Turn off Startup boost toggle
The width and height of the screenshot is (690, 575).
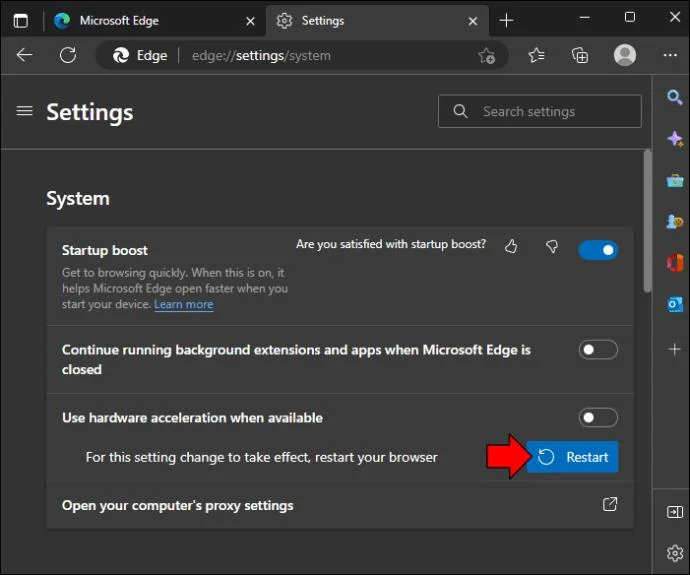[x=598, y=250]
